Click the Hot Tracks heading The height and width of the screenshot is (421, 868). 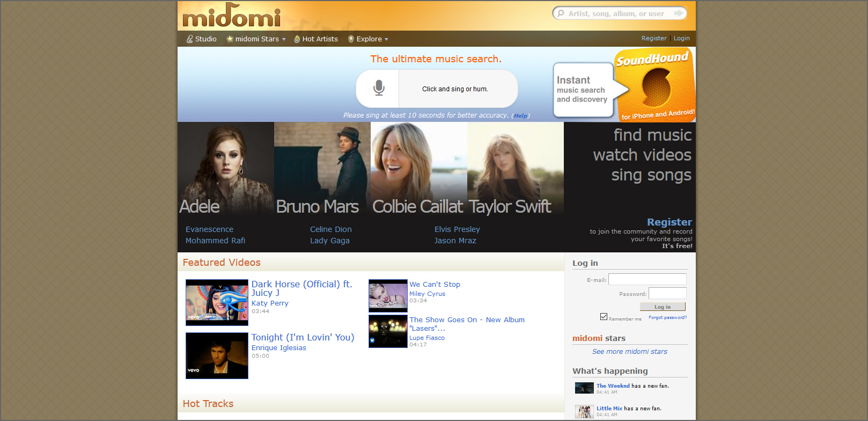(x=208, y=404)
